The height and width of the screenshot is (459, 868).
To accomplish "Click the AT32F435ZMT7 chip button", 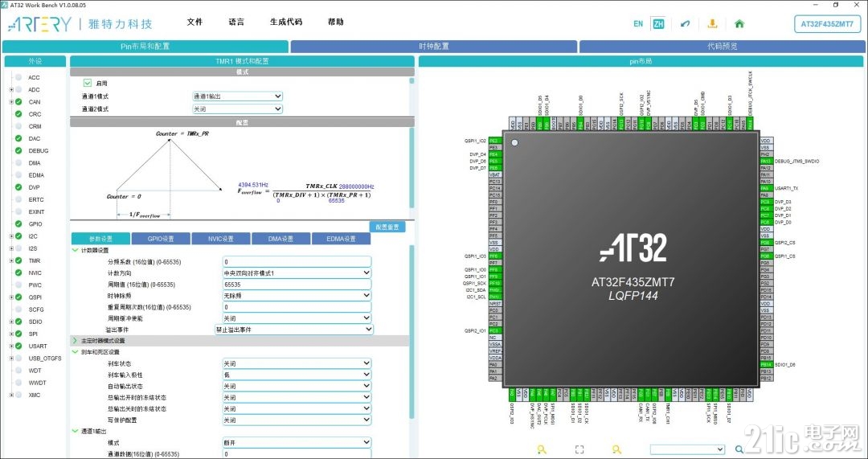I will (x=827, y=24).
